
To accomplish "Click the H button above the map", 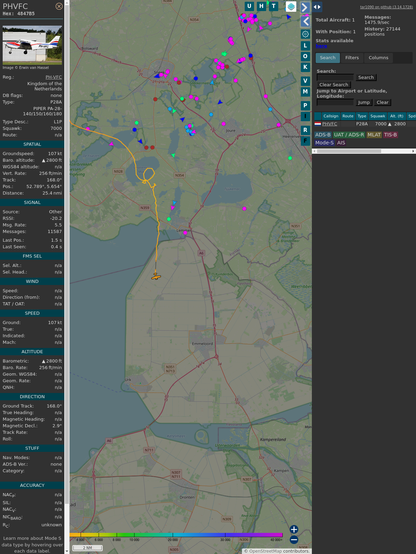I will (261, 6).
